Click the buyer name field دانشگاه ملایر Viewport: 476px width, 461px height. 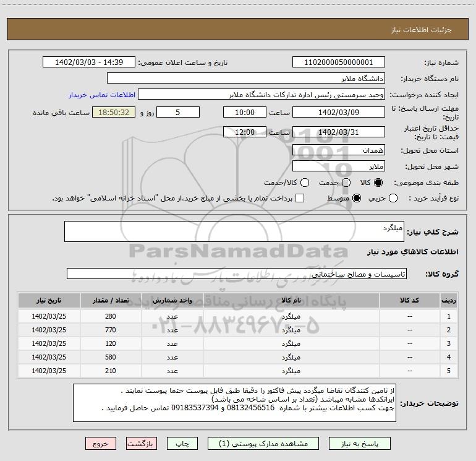[x=246, y=79]
